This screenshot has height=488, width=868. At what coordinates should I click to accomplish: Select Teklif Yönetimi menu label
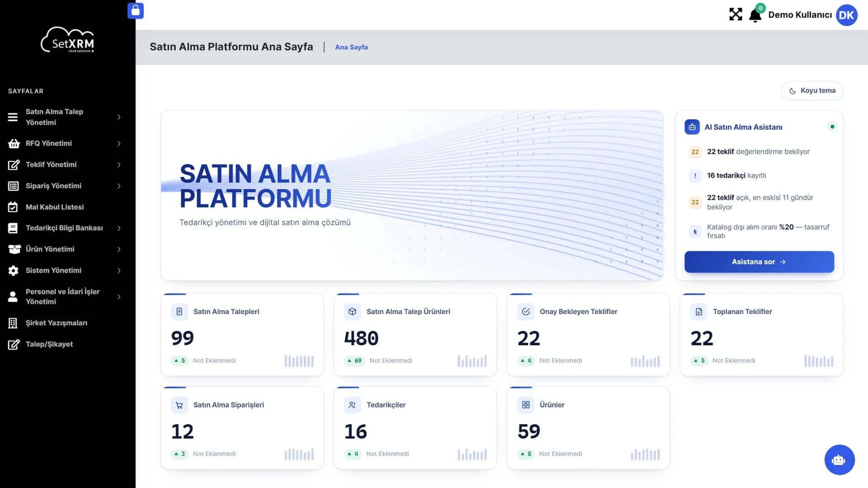[51, 165]
